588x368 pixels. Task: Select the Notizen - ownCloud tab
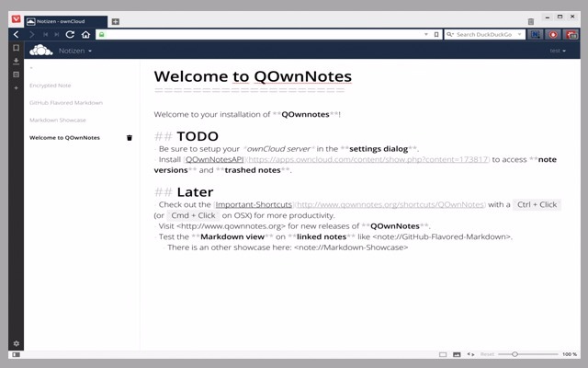pos(66,21)
